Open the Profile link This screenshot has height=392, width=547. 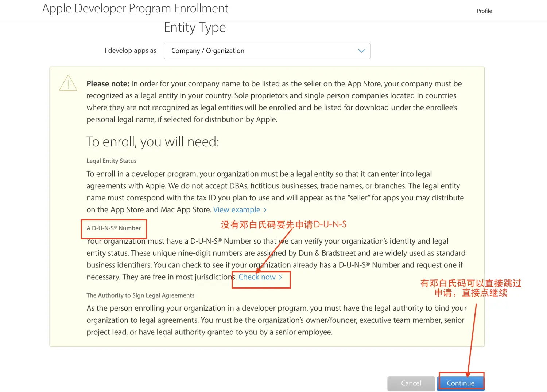484,11
